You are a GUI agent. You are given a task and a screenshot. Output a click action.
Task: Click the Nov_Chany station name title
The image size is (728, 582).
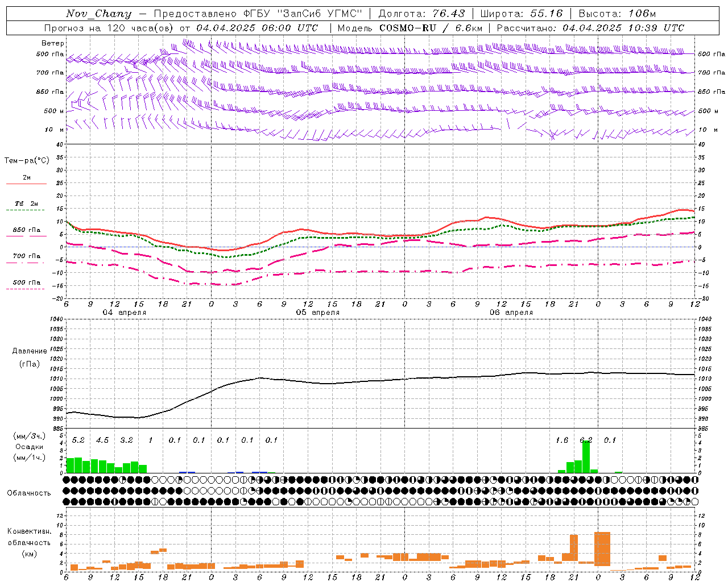(x=98, y=14)
